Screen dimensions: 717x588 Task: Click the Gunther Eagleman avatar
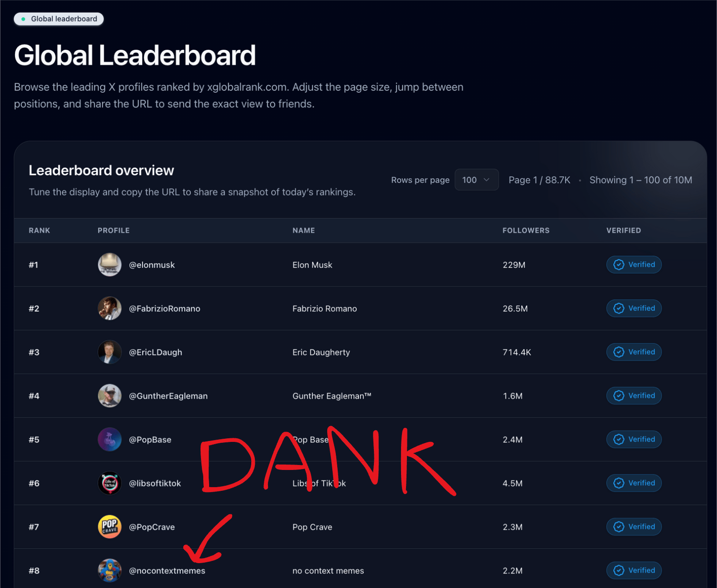click(x=110, y=396)
